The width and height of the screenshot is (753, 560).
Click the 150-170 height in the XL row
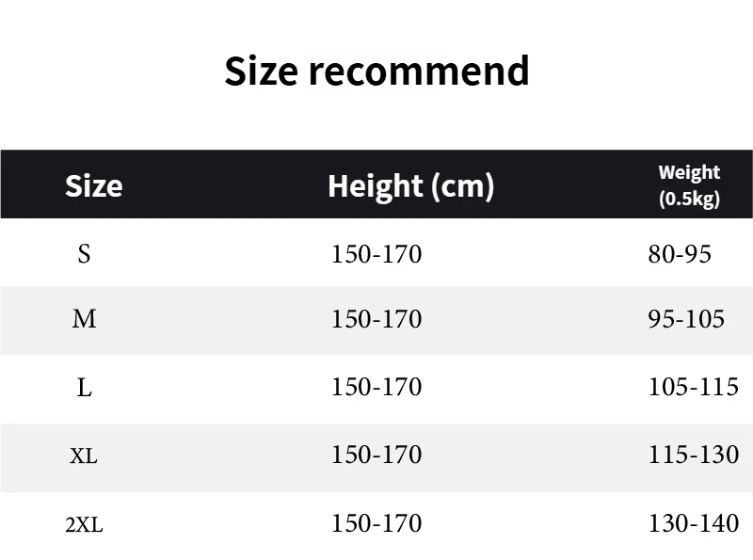point(376,456)
